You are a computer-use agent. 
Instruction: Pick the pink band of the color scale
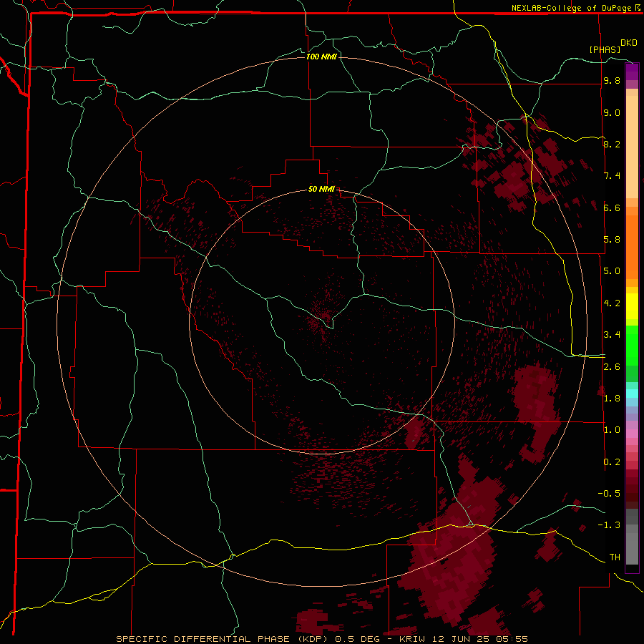(x=632, y=434)
